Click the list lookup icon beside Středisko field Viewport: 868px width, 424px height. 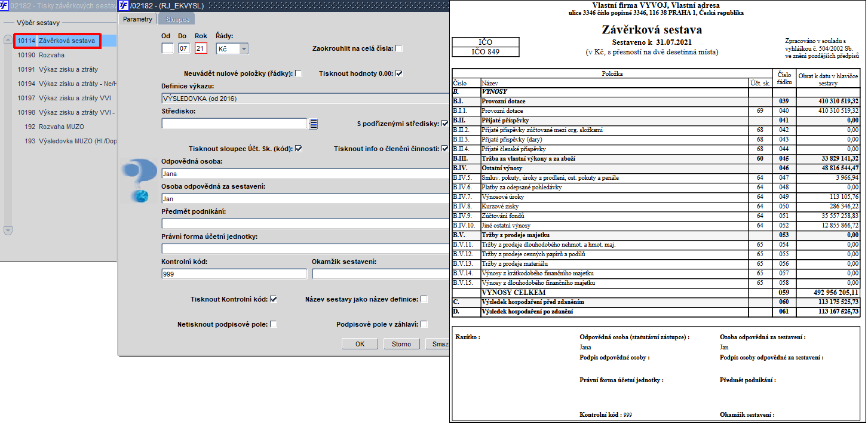313,124
